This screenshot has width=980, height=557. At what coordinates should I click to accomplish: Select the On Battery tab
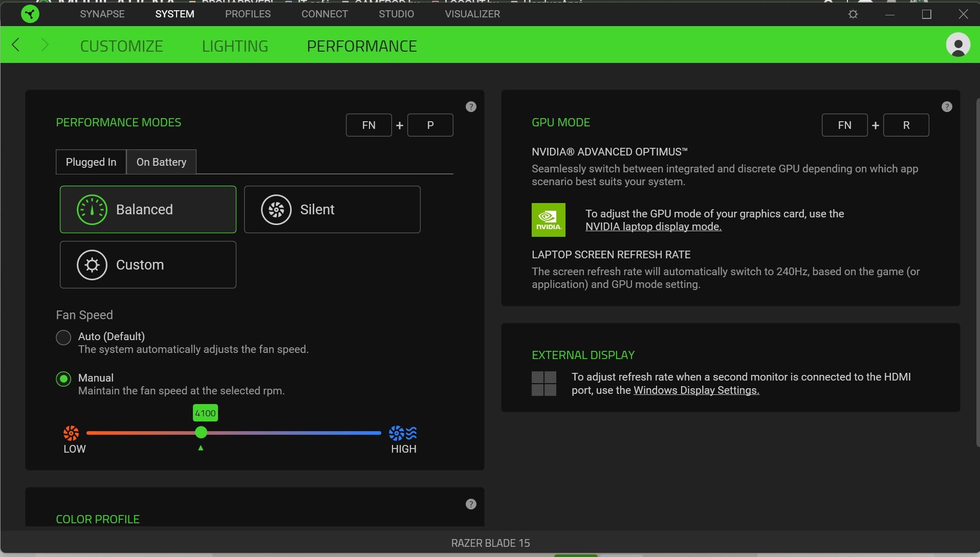pos(161,162)
